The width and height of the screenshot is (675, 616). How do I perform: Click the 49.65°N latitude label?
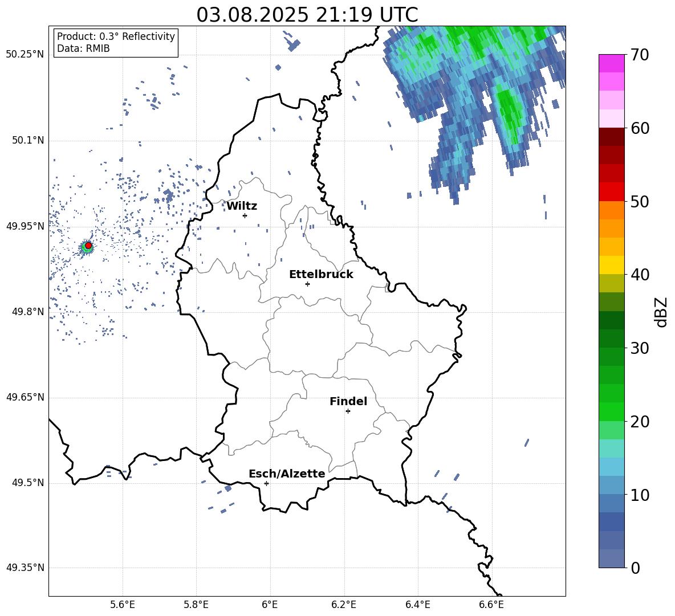coord(25,397)
